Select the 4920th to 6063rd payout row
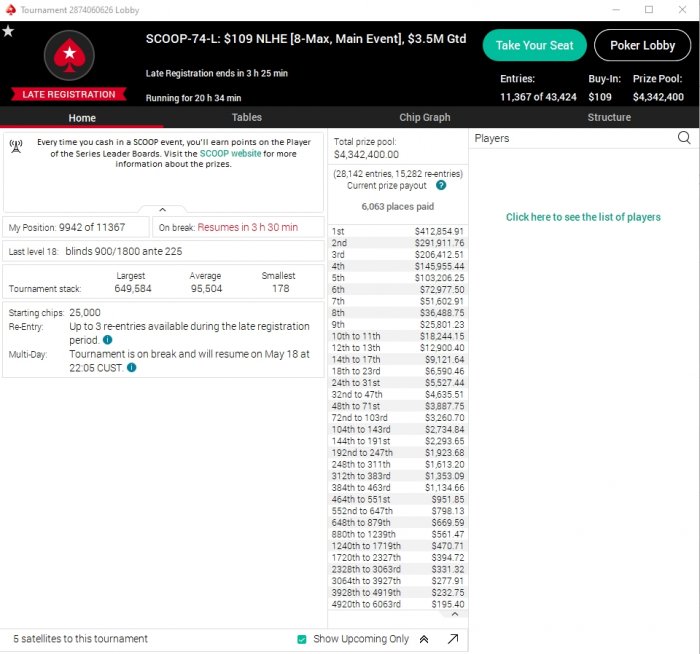This screenshot has width=700, height=654. pyautogui.click(x=397, y=604)
